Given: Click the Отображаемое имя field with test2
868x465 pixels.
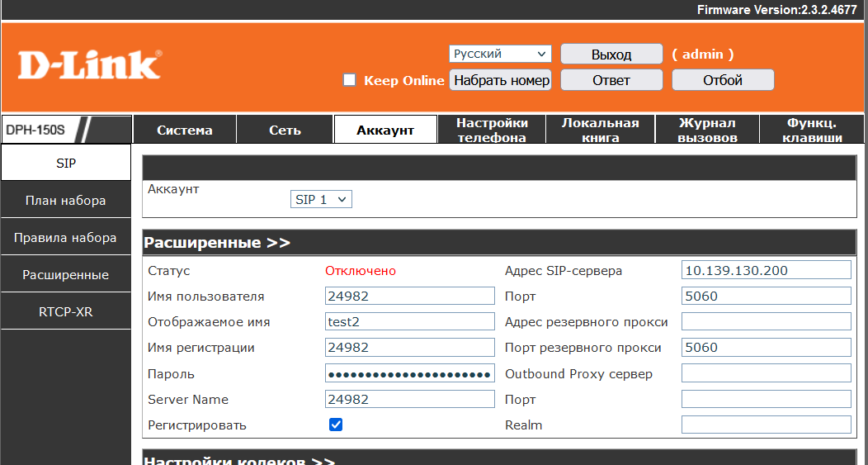Looking at the screenshot, I should pos(409,321).
